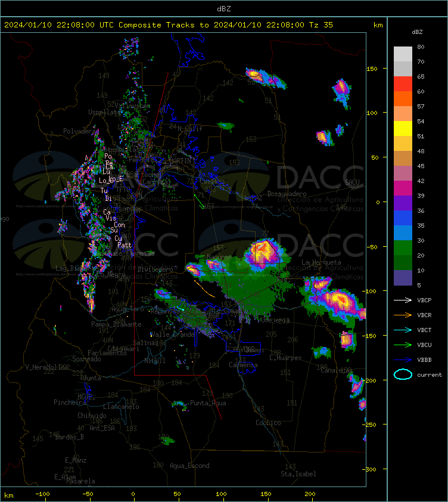Click the orange track line south of Divisadero

[204, 289]
